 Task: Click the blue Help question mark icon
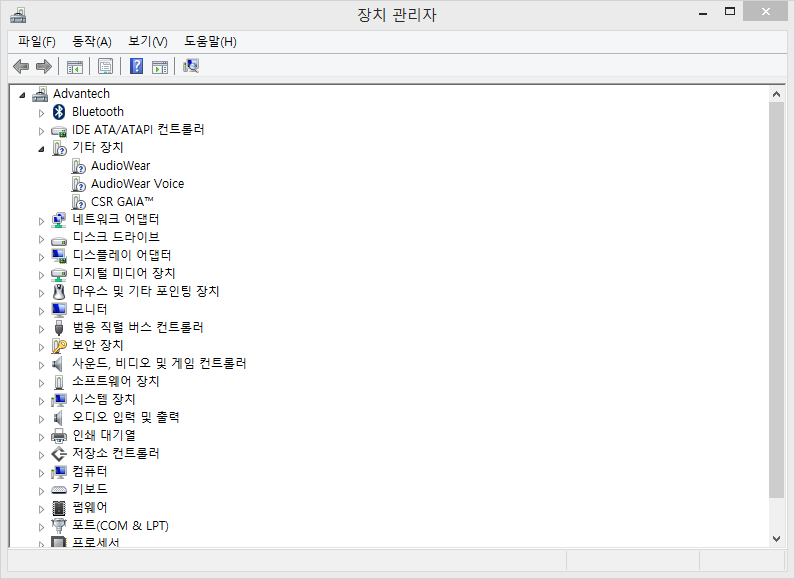point(136,66)
